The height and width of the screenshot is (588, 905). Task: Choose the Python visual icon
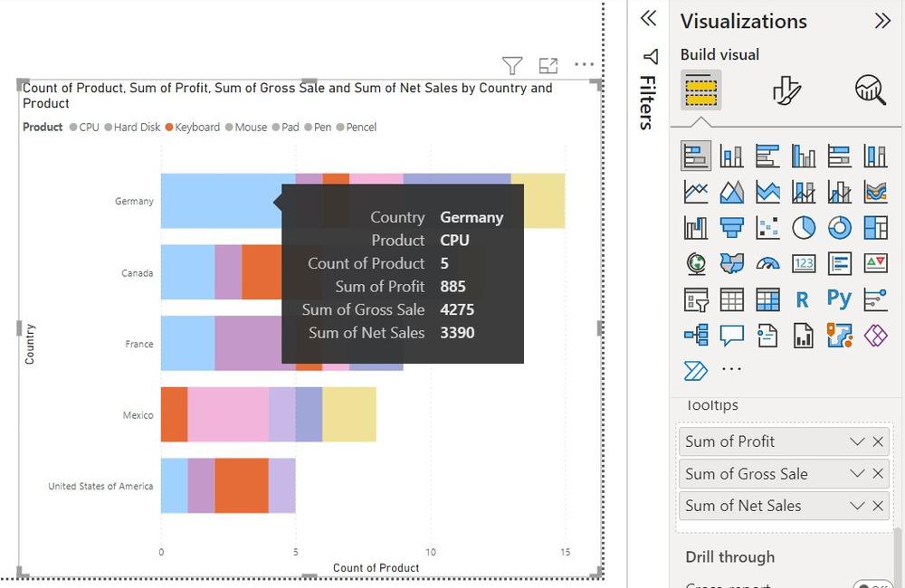point(839,299)
